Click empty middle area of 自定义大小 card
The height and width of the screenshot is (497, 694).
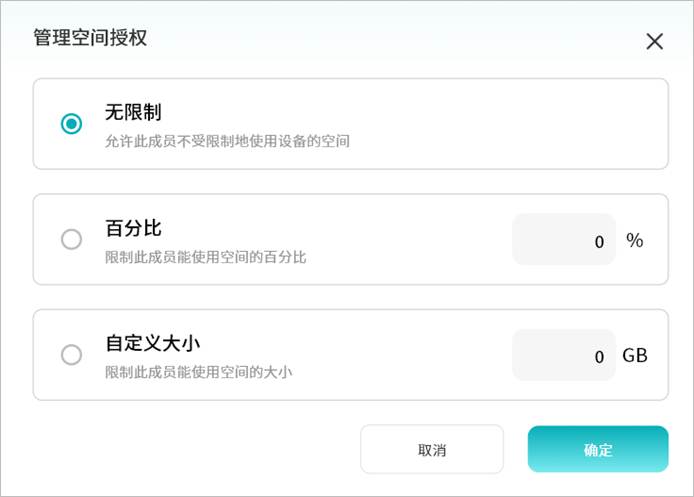point(400,355)
